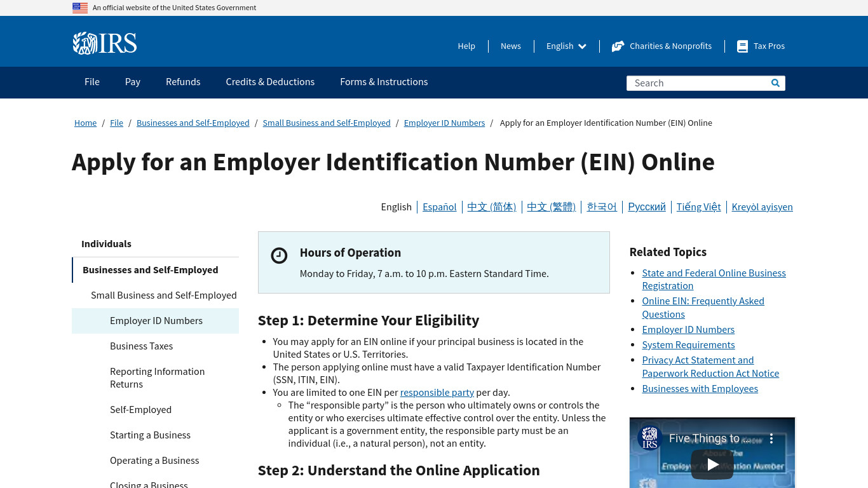
Task: Open the video more options dots
Action: click(771, 438)
